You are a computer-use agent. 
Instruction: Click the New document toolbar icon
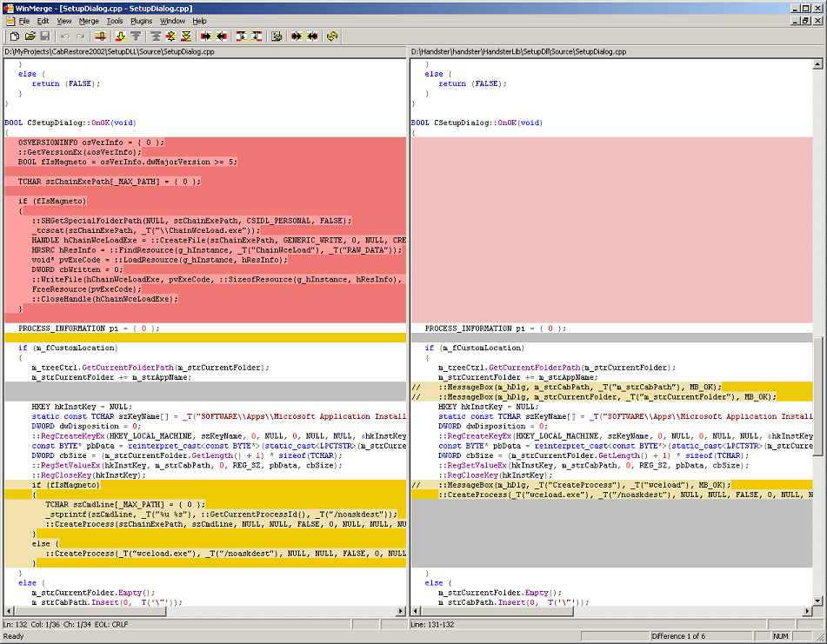pyautogui.click(x=14, y=36)
